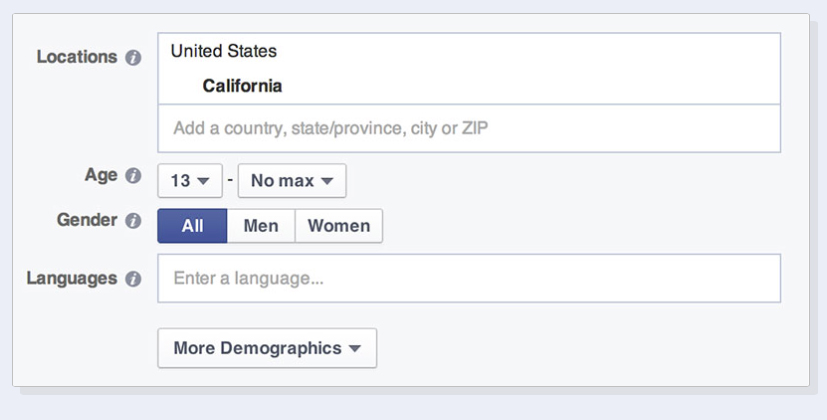Open the Gender info tooltip icon
Viewport: 827px width, 420px height.
[132, 221]
